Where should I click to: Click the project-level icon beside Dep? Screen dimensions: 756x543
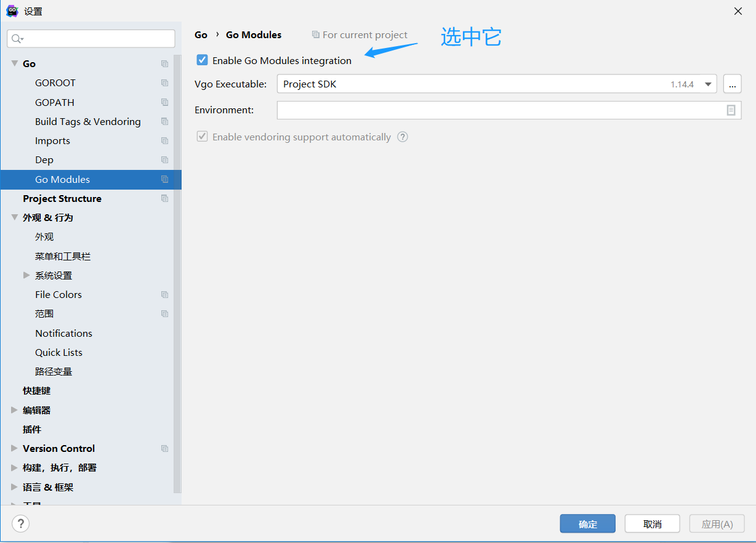(x=164, y=159)
